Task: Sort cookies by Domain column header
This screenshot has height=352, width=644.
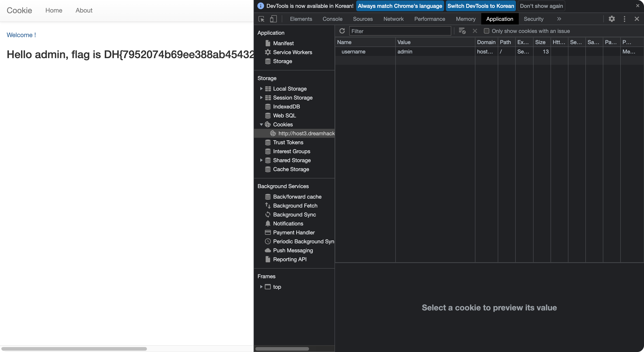Action: click(x=486, y=42)
